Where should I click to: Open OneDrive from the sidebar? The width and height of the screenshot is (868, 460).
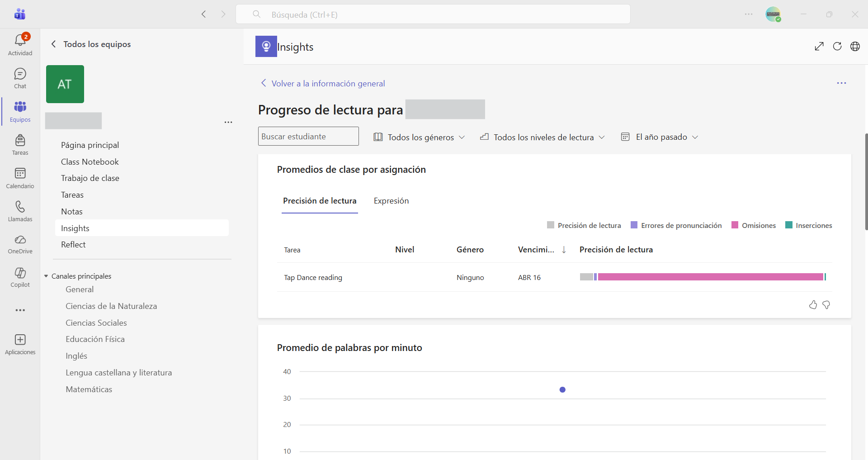click(x=20, y=244)
